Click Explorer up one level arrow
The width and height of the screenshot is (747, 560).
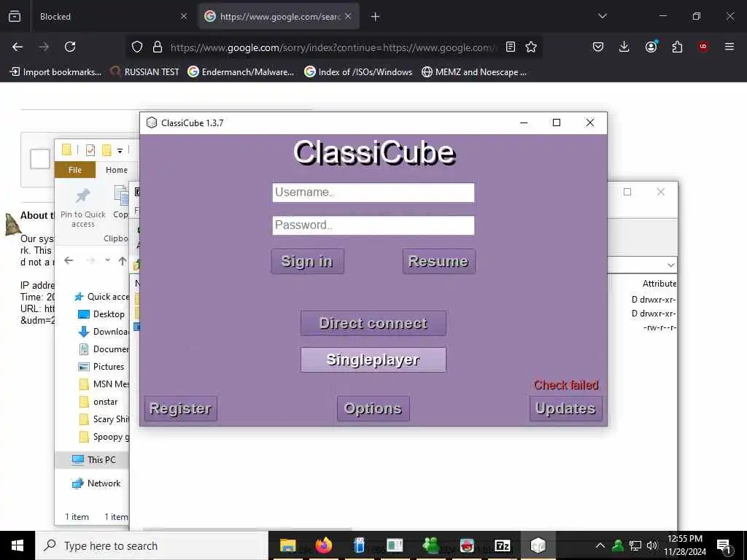tap(123, 260)
